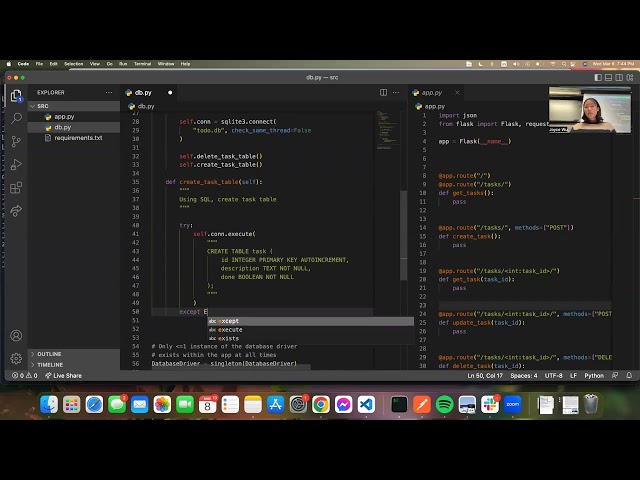The height and width of the screenshot is (480, 640).
Task: Open more actions for the db.py editor
Action: coord(396,93)
